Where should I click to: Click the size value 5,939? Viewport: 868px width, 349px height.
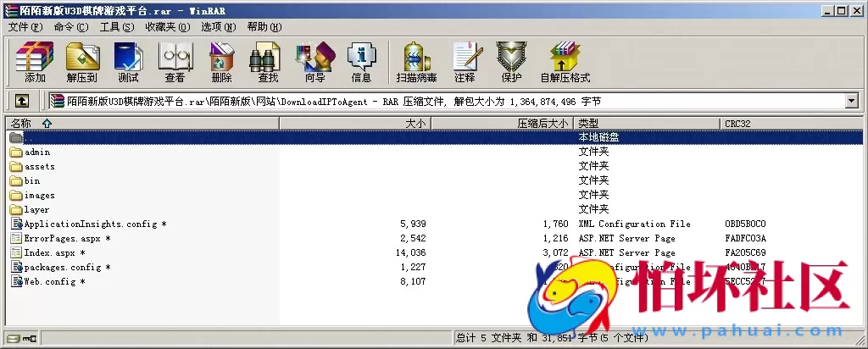413,224
